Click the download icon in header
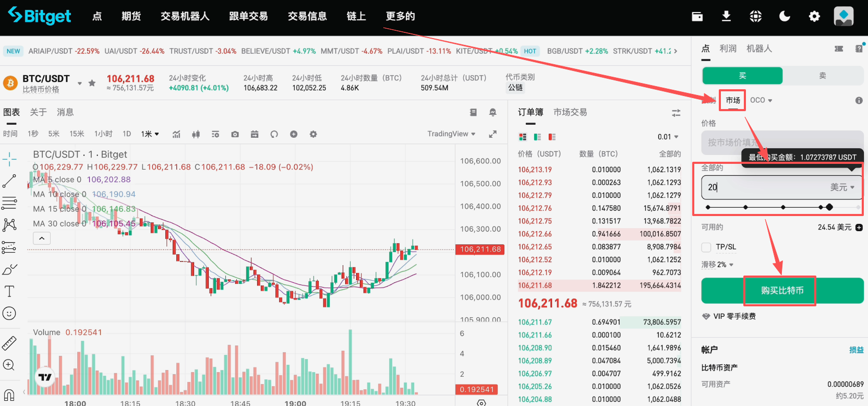The image size is (868, 406). click(726, 17)
